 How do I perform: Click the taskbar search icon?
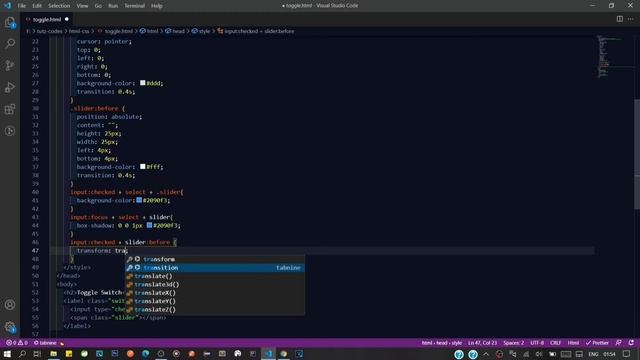coord(22,354)
